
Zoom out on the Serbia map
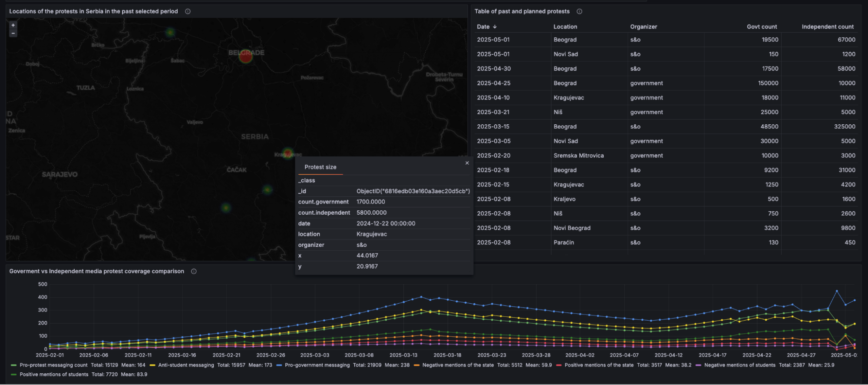[13, 33]
